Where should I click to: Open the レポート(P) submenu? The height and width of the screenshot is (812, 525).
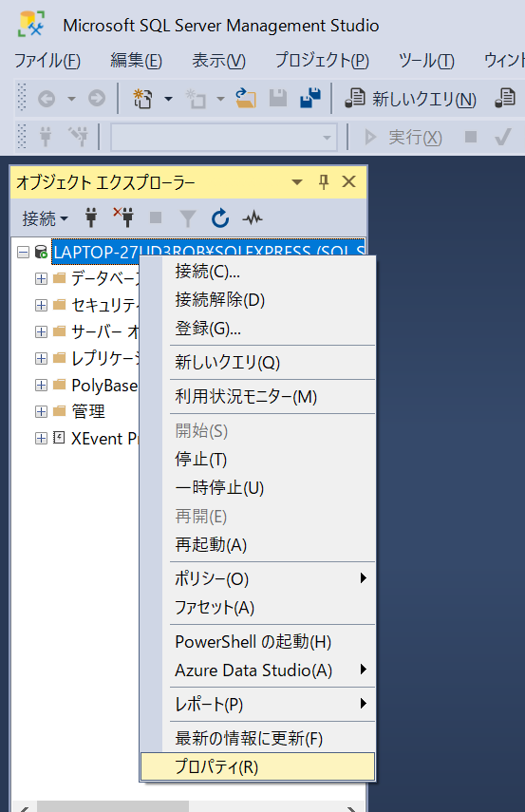[x=258, y=705]
